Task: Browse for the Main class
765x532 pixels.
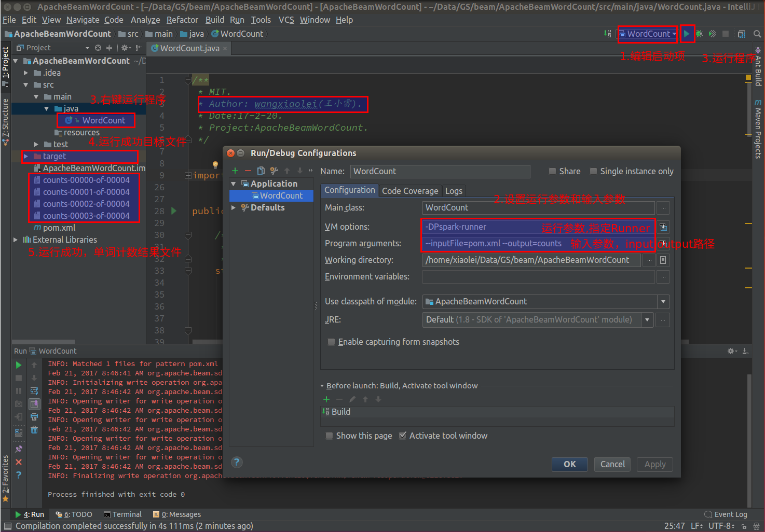Action: (x=663, y=208)
